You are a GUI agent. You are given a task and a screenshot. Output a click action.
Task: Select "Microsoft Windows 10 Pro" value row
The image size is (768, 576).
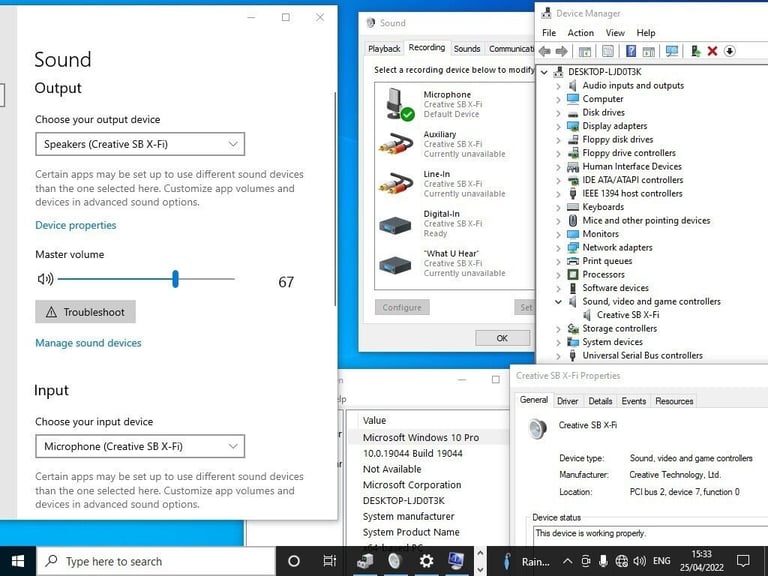coord(429,437)
